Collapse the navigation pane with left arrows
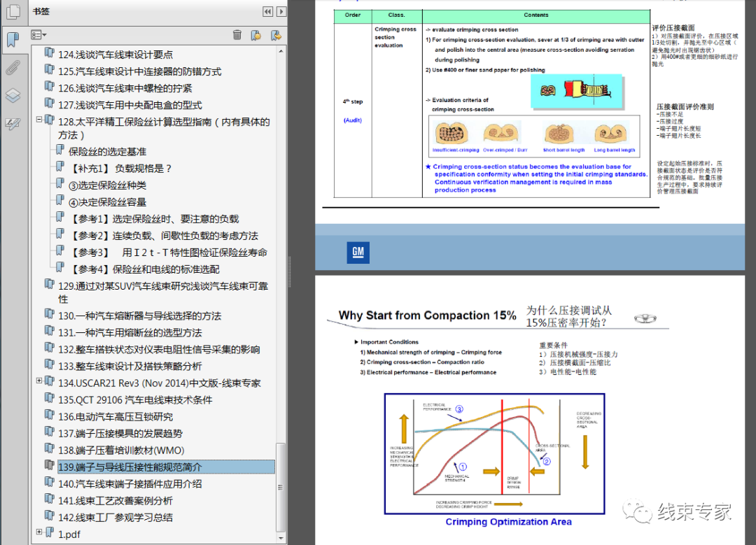 (x=267, y=11)
